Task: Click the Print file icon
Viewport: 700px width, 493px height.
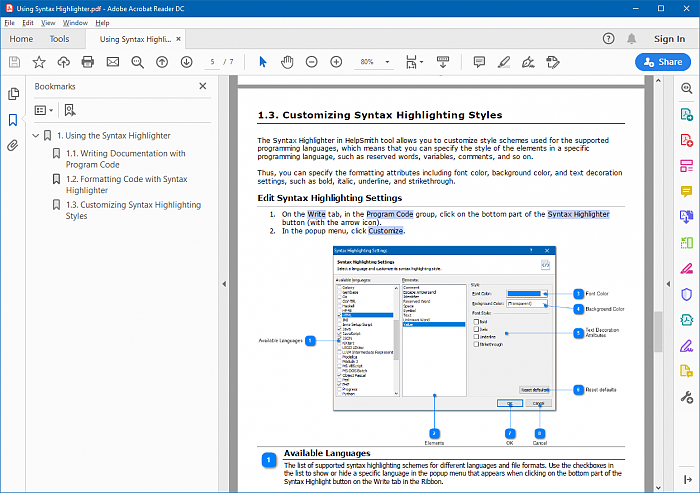Action: click(x=87, y=62)
